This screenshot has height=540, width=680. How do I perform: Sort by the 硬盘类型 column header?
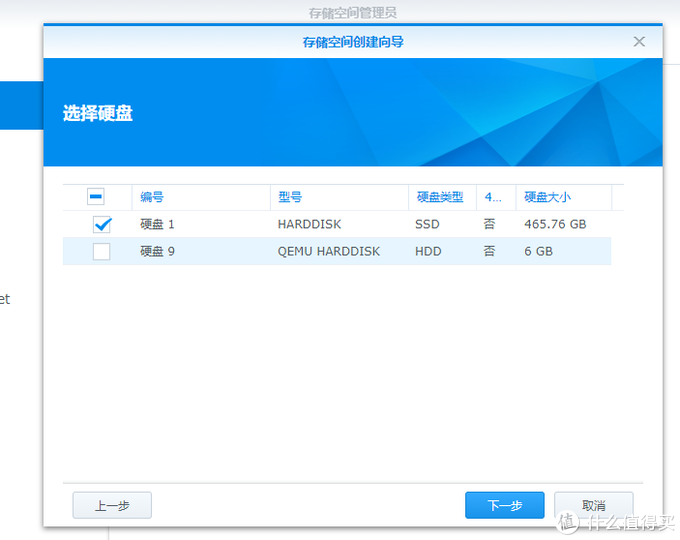(x=442, y=197)
